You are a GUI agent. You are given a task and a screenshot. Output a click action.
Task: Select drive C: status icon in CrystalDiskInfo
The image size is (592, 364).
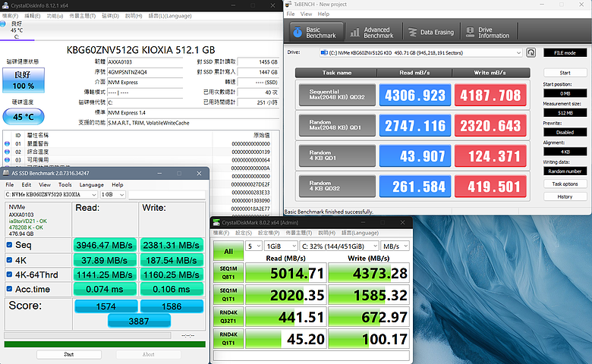pos(3,24)
